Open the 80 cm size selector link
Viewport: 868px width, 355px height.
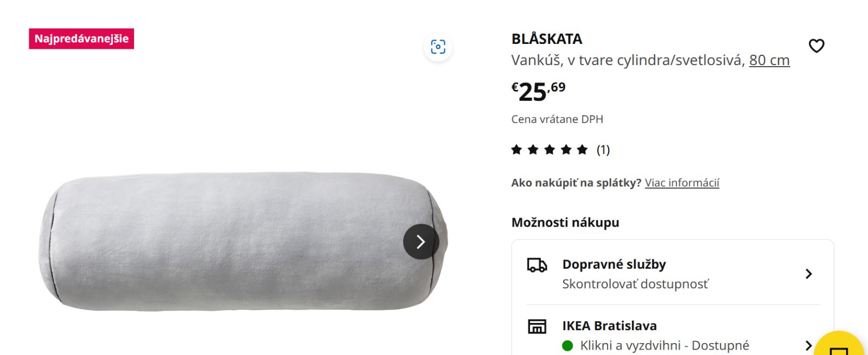769,60
